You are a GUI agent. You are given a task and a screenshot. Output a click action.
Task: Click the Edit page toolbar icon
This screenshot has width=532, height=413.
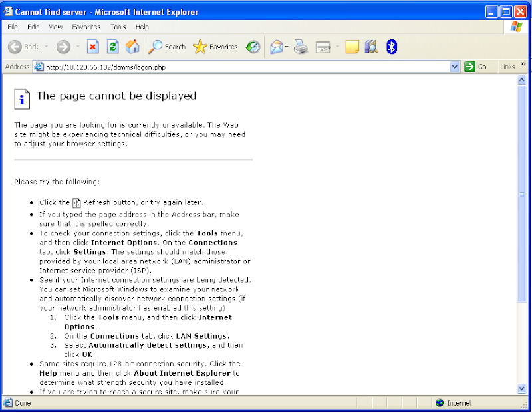point(323,47)
